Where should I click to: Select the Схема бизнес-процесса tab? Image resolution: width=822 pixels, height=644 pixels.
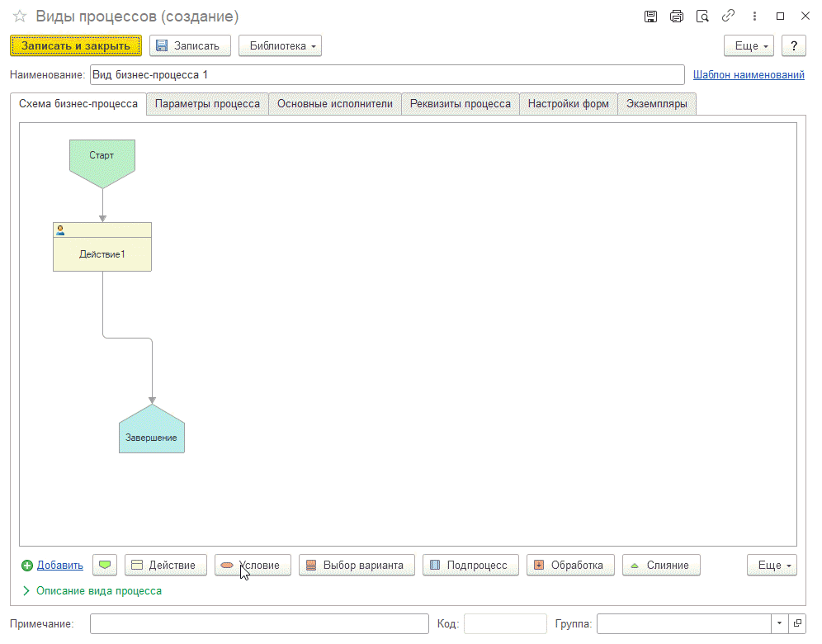[78, 104]
